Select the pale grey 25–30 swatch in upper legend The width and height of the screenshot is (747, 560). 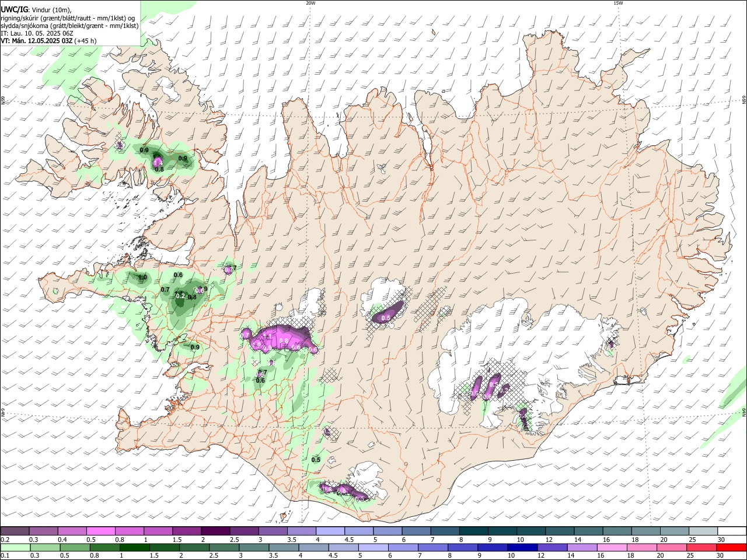point(704,531)
